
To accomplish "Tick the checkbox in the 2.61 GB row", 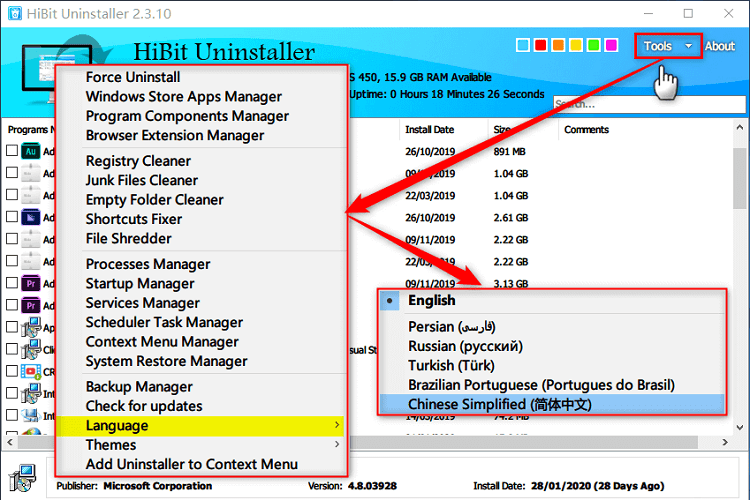I will [12, 217].
